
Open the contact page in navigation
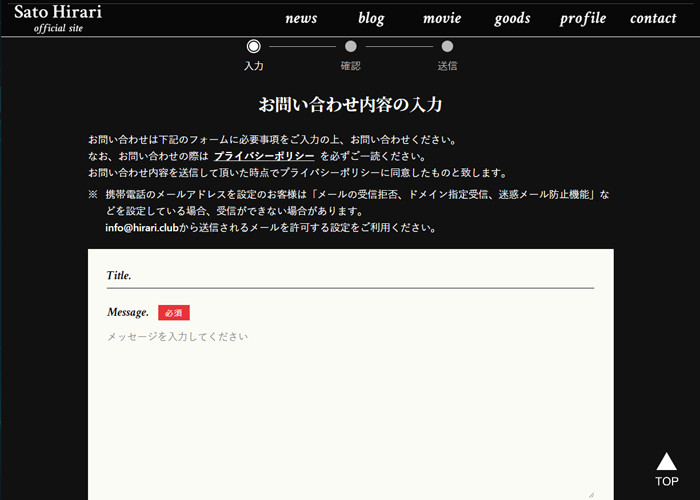tap(653, 18)
